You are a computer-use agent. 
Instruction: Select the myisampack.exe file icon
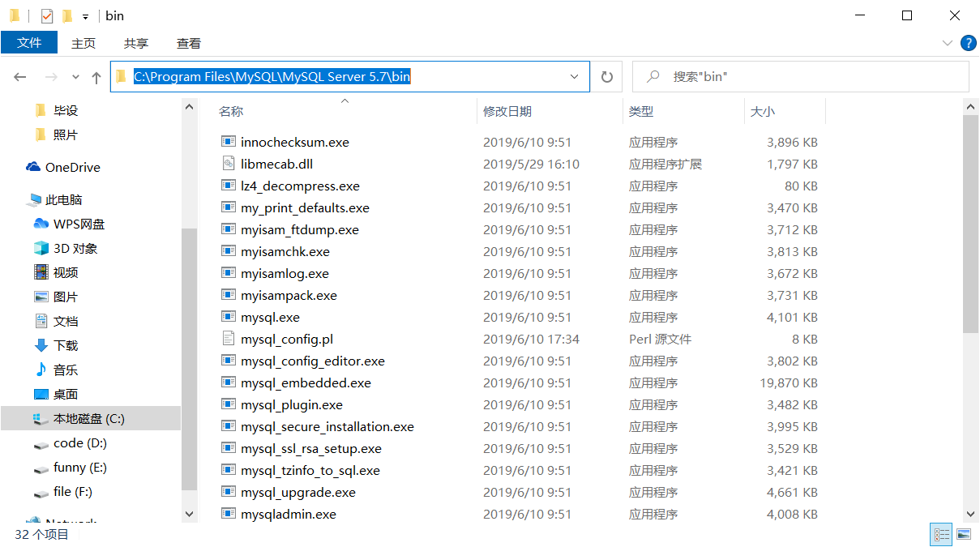pyautogui.click(x=228, y=294)
